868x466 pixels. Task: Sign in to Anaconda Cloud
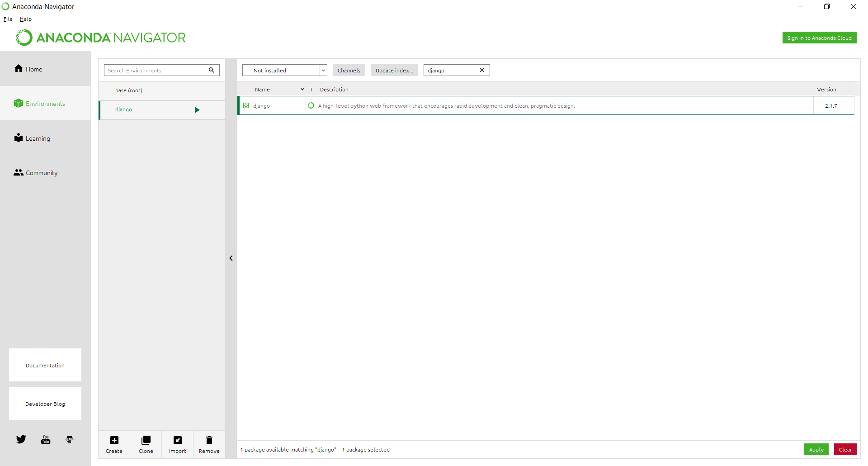tap(819, 38)
